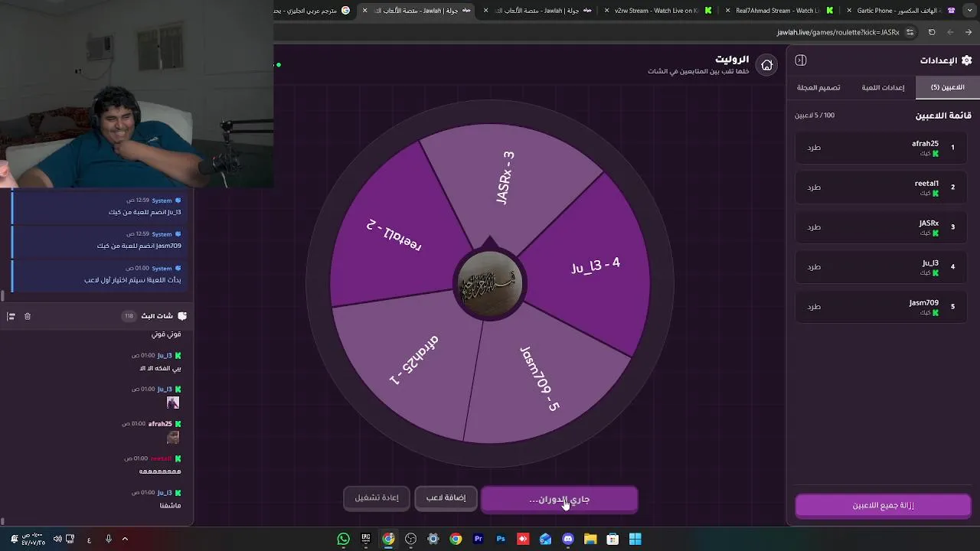
Task: Reload page with browser refresh icon
Action: point(932,32)
